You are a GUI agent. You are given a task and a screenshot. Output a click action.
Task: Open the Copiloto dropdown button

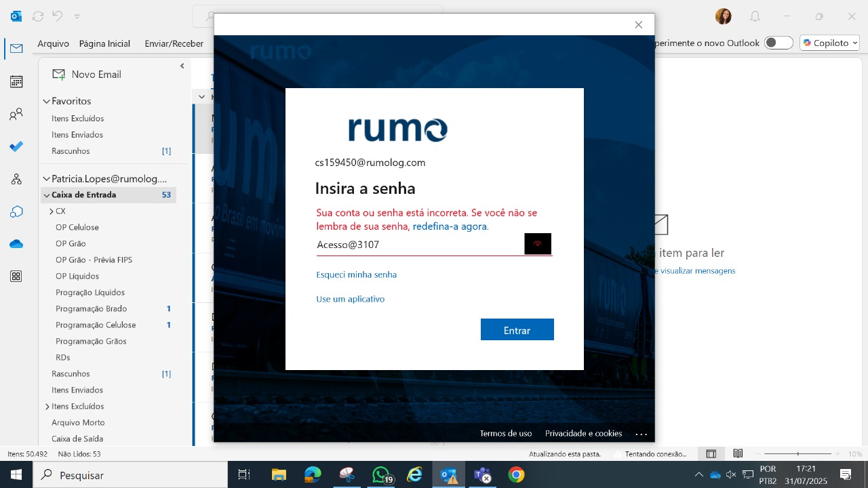pyautogui.click(x=830, y=43)
